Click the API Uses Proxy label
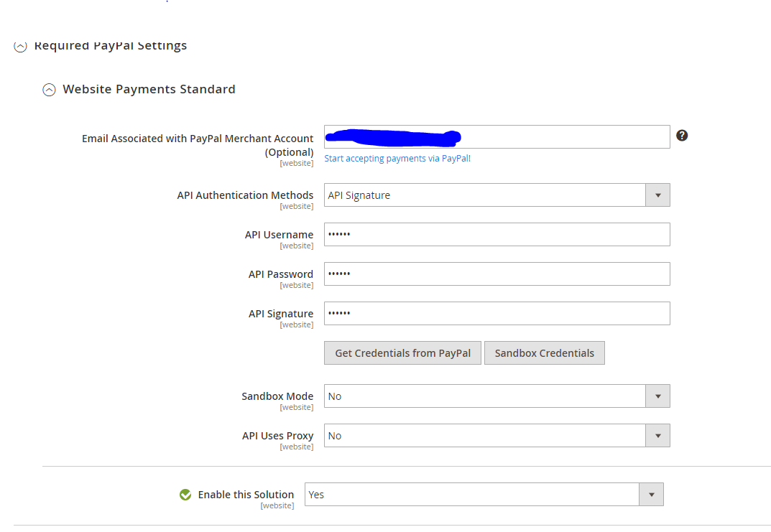Viewport: 771px width, 532px height. coord(277,436)
